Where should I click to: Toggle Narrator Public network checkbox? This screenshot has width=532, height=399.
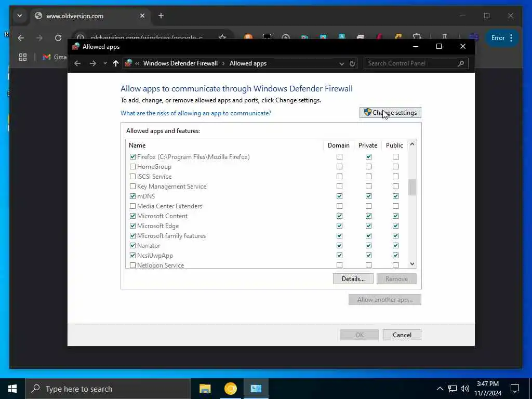395,245
